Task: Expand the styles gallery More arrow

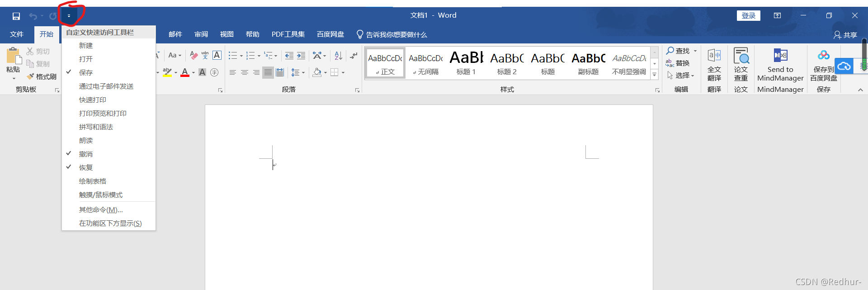Action: pyautogui.click(x=654, y=75)
